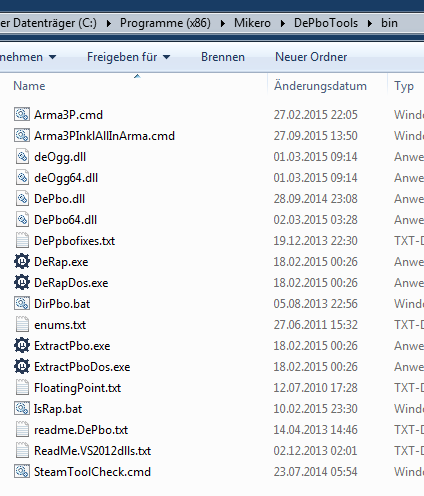Viewport: 424px width, 496px height.
Task: Click the SteamToolCheck.cmd file icon
Action: (22, 472)
